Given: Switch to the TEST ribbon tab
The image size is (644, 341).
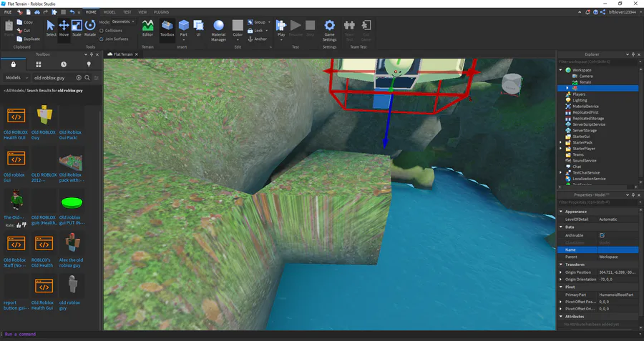Looking at the screenshot, I should [x=127, y=12].
